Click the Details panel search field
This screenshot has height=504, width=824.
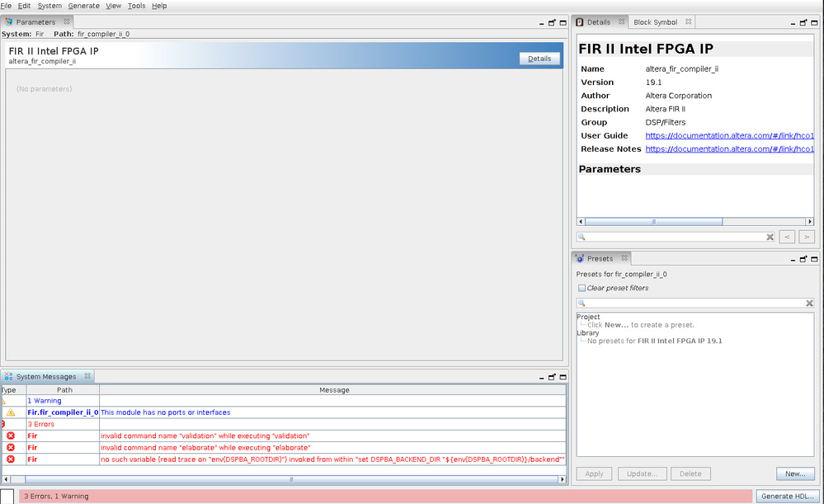(675, 237)
